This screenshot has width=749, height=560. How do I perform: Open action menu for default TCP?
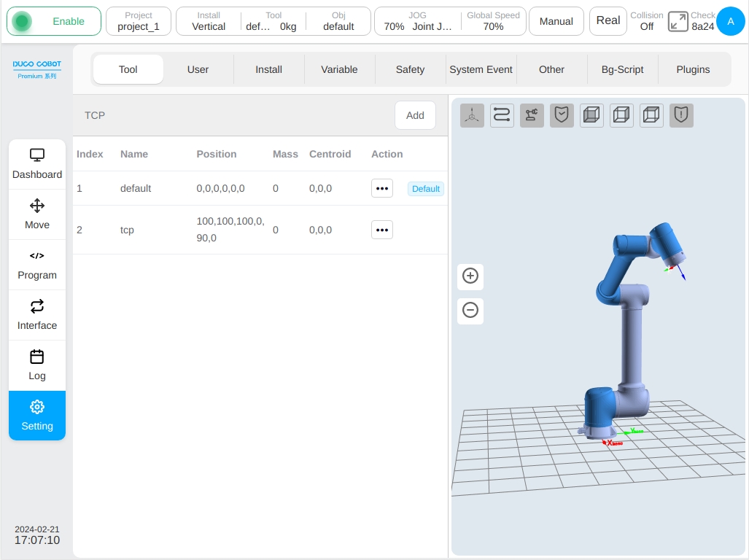click(382, 189)
